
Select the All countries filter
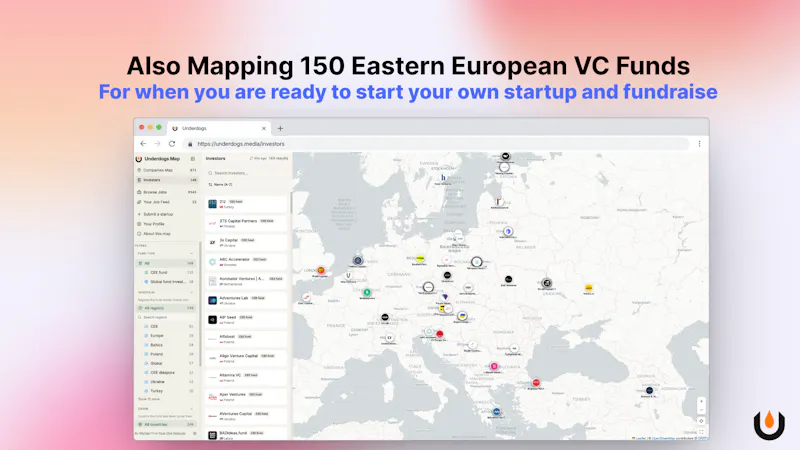point(166,424)
